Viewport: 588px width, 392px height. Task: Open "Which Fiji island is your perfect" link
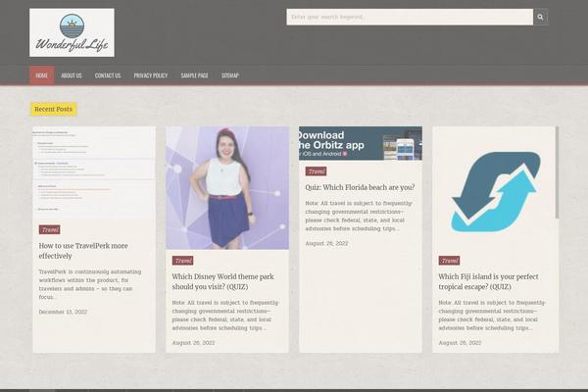pos(488,281)
